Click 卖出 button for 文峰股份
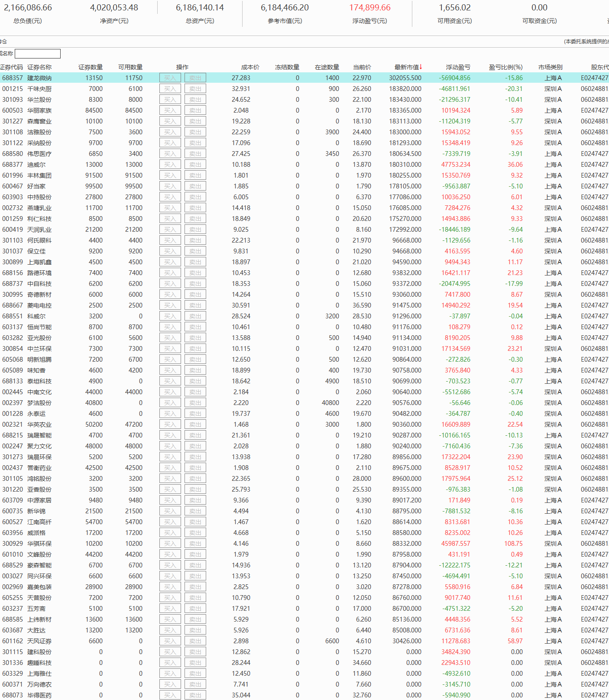 [x=195, y=554]
